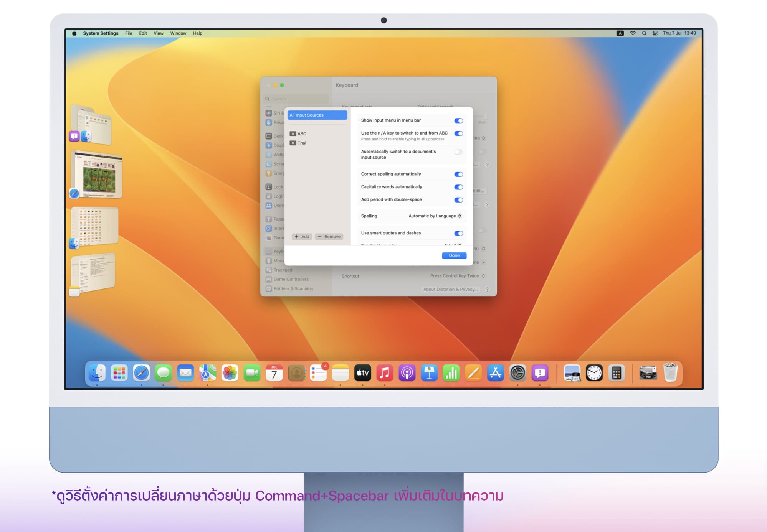Viewport: 767px width, 532px height.
Task: Enable automatically switch to document's input source
Action: pos(458,152)
